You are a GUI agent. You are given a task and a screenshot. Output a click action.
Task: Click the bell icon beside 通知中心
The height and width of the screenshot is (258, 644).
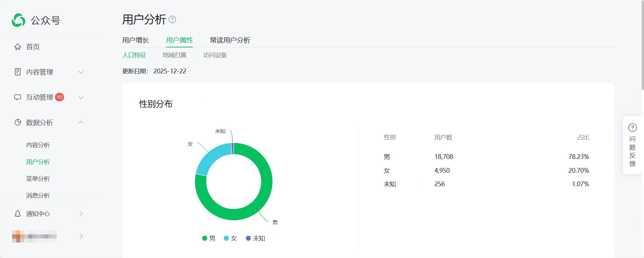pyautogui.click(x=18, y=214)
